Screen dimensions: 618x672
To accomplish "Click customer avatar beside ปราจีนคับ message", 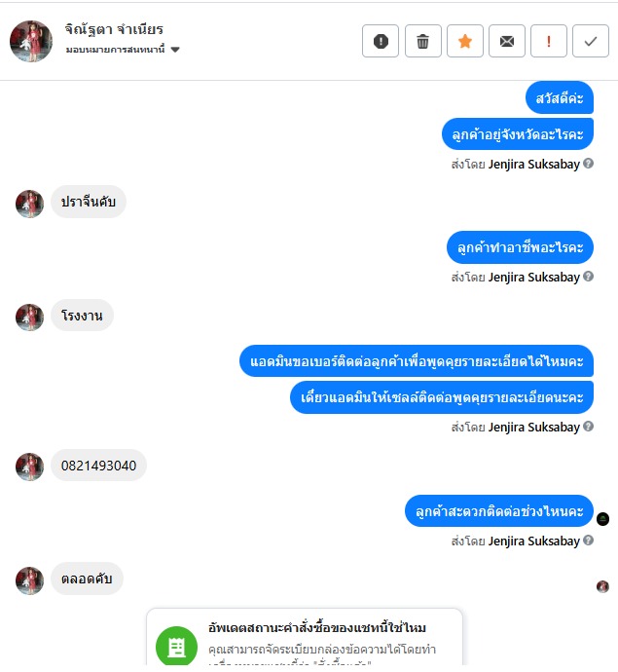I will 29,204.
